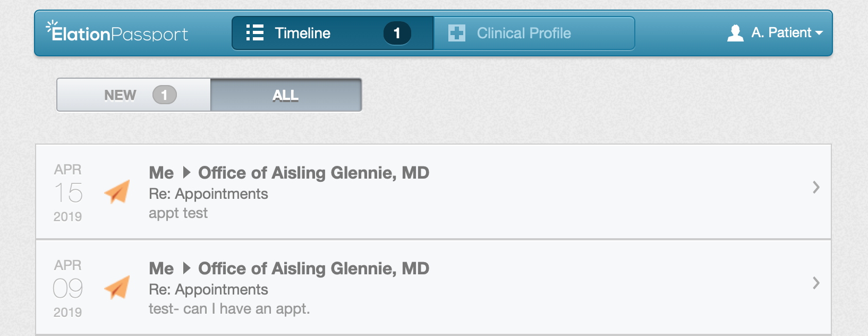Click first "Office of Aisling Glennie, MD" heading
Viewport: 868px width, 336px height.
point(313,173)
